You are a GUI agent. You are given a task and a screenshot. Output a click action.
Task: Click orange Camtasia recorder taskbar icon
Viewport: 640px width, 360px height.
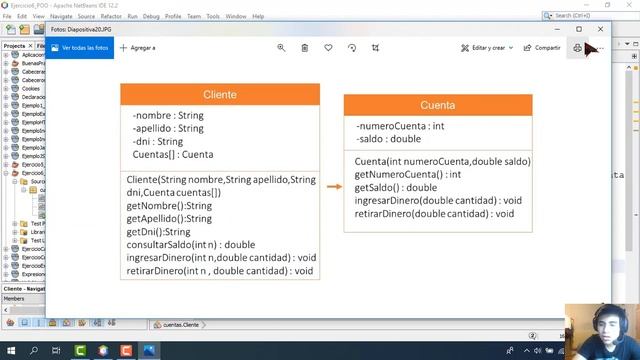[x=126, y=351]
